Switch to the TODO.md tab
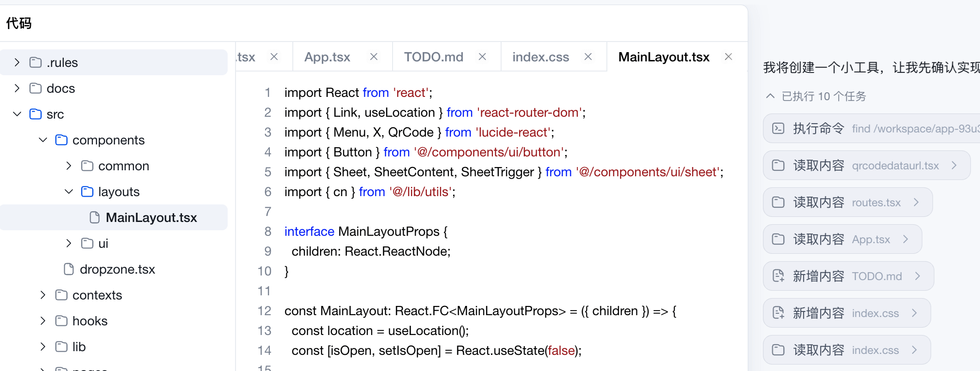980x371 pixels. click(433, 57)
